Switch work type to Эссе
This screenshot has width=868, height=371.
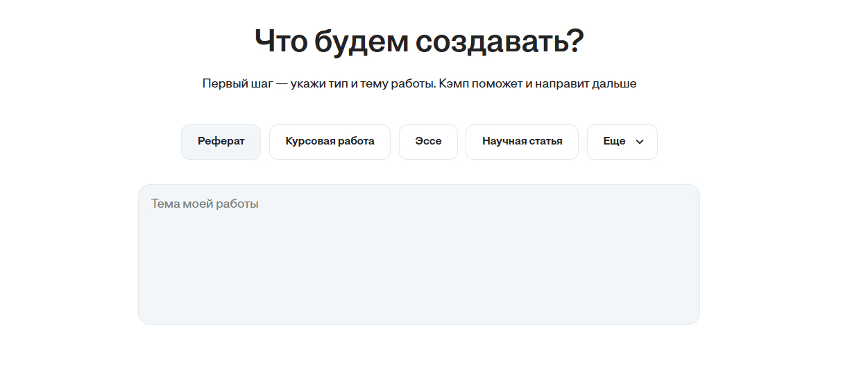coord(428,142)
